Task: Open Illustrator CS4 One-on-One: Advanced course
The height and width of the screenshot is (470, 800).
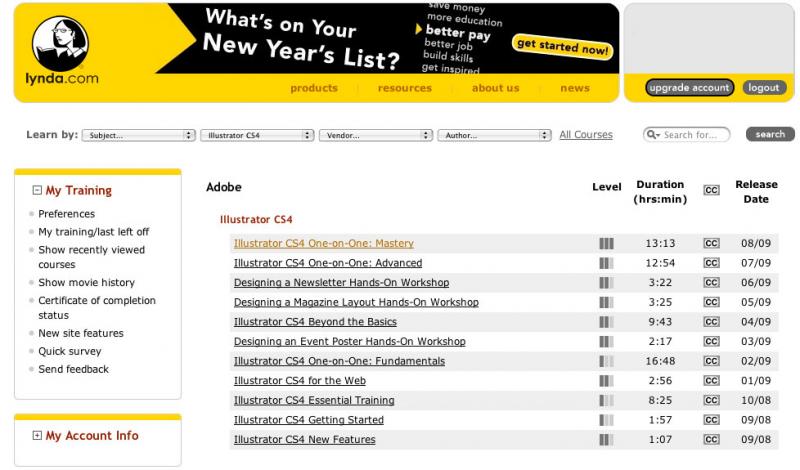Action: pyautogui.click(x=328, y=263)
